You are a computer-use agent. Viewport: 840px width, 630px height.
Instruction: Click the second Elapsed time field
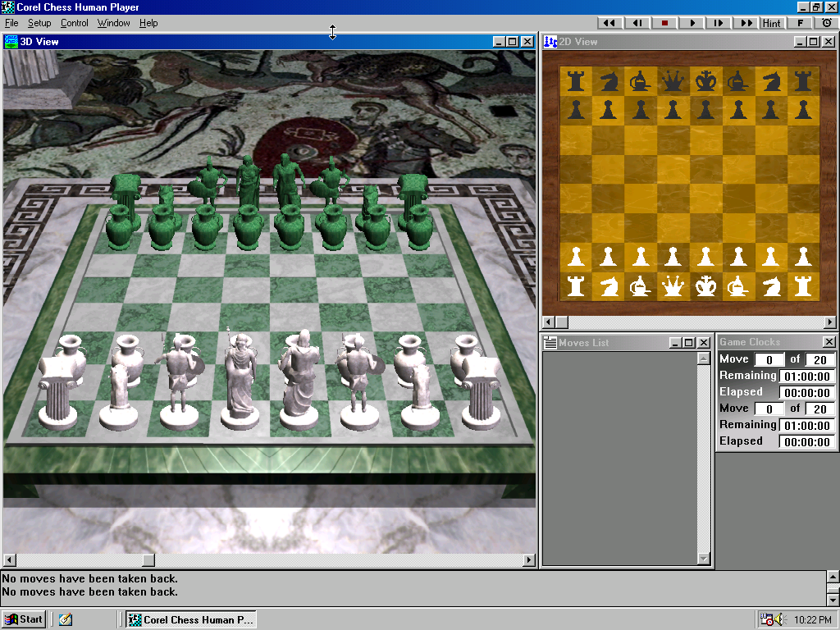click(807, 442)
